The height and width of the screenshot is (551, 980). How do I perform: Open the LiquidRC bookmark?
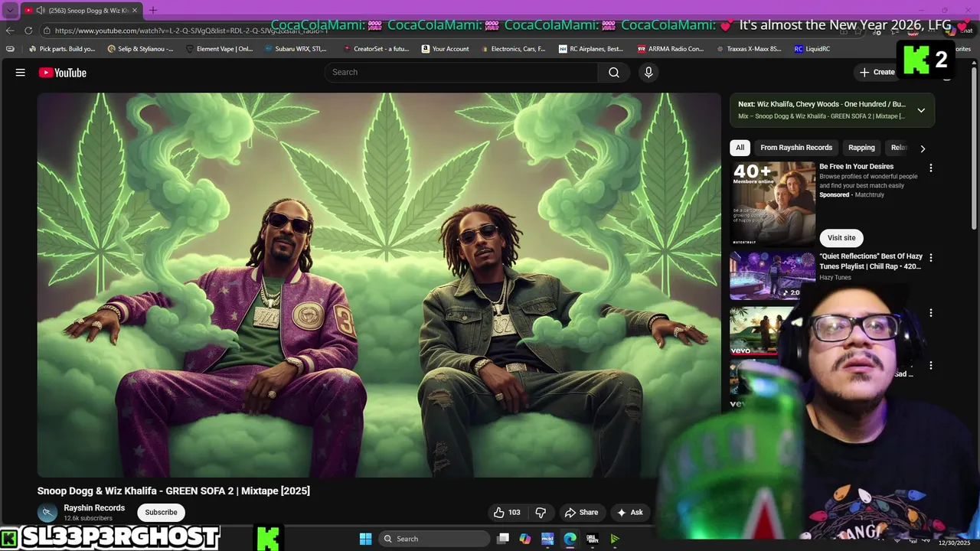(812, 49)
